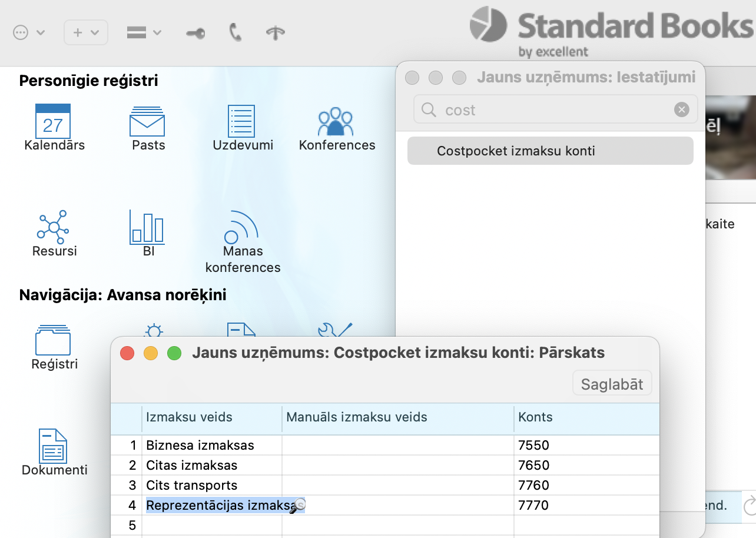Click the Saglabāt button
This screenshot has width=756, height=538.
point(612,384)
